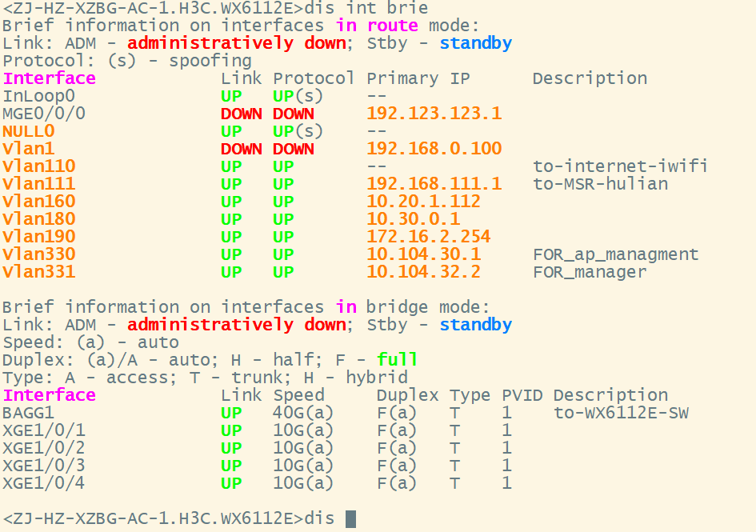
Task: Click the 'FOR_ap_managment' description text
Action: coord(615,254)
